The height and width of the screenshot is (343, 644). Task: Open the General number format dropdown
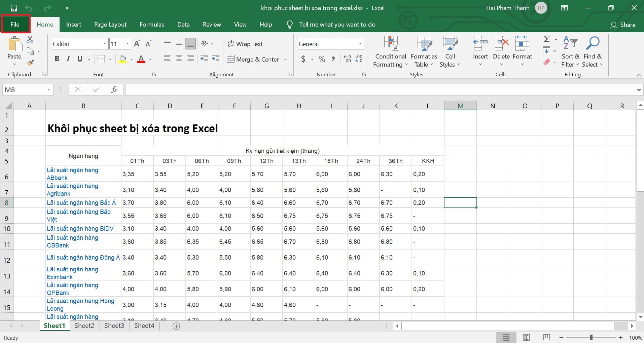pos(360,44)
